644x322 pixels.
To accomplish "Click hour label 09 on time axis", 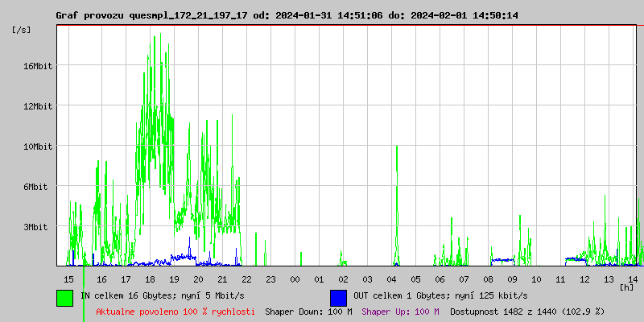I will (512, 279).
